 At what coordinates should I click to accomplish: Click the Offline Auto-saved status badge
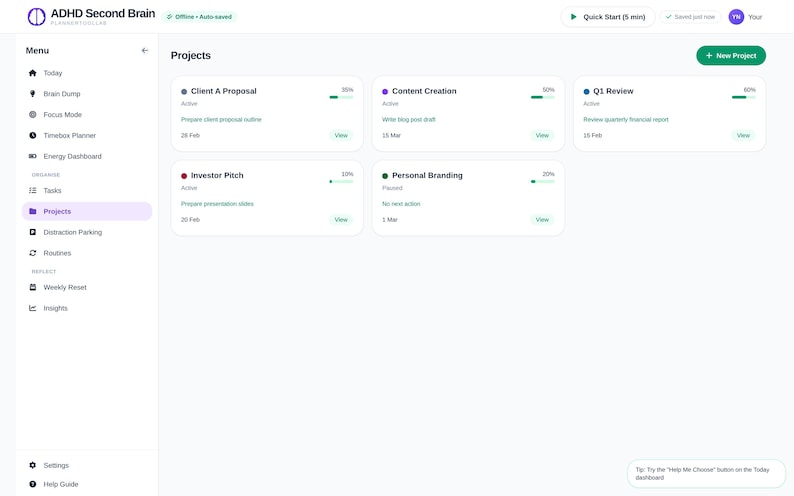tap(199, 17)
